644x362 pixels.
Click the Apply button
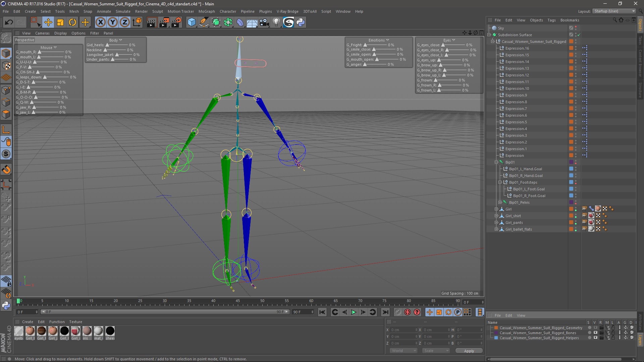click(469, 351)
